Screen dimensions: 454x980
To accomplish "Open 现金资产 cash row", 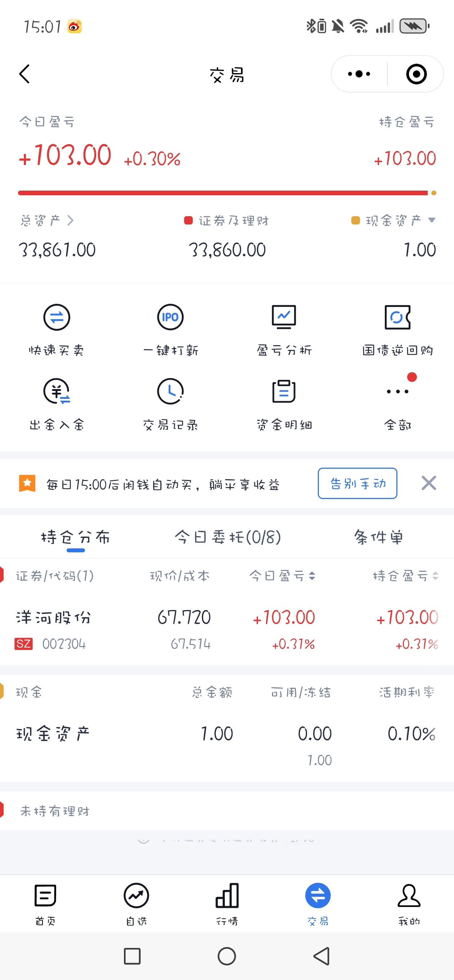I will [227, 744].
